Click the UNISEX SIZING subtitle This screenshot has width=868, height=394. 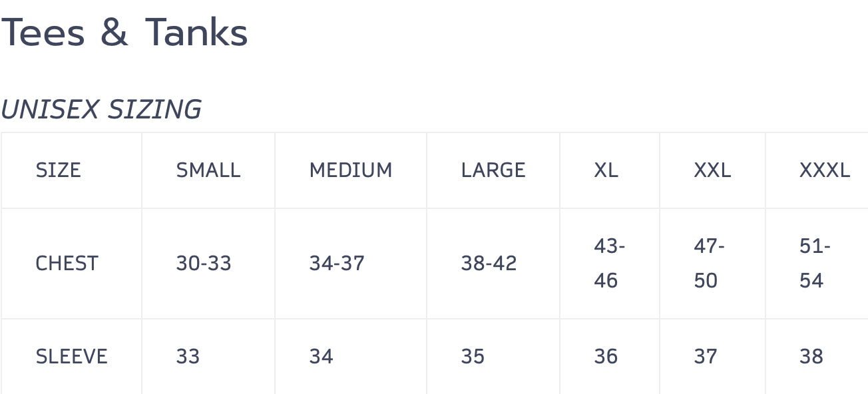coord(101,110)
